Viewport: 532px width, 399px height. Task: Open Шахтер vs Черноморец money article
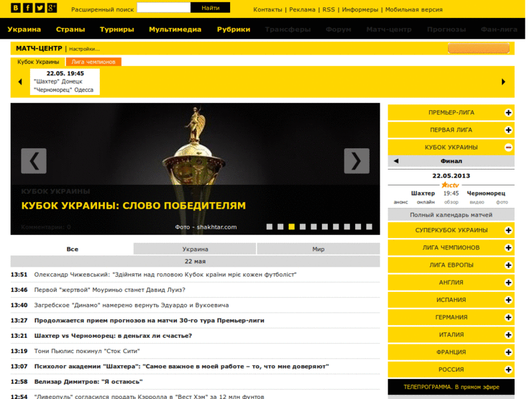tap(113, 336)
